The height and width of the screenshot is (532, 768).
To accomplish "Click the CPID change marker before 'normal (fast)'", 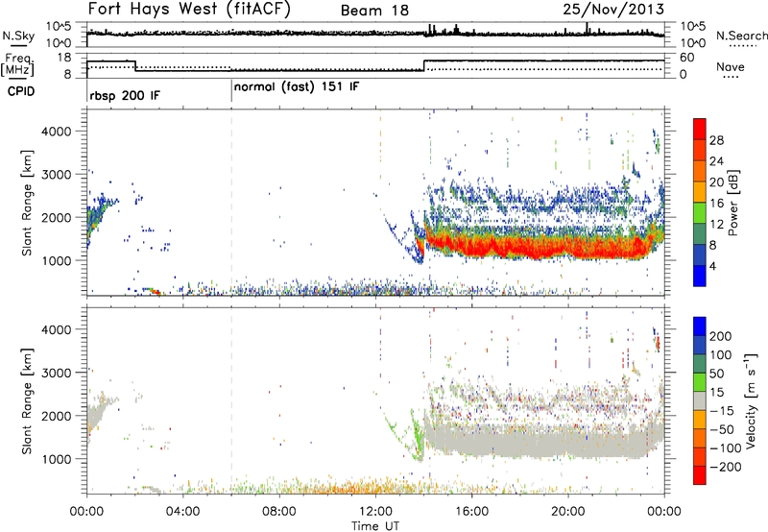I will click(x=231, y=91).
